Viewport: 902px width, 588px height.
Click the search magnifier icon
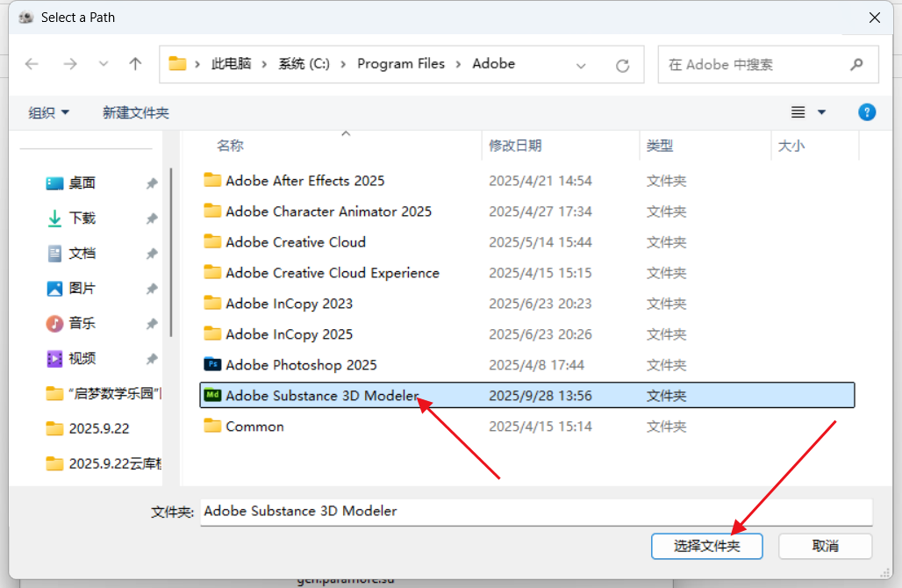click(x=856, y=64)
